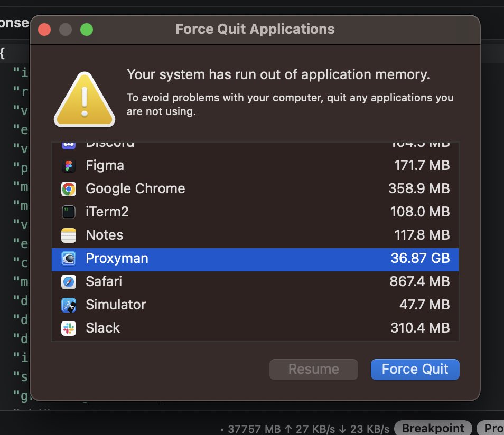This screenshot has height=435, width=504.
Task: Click the 23 KB/s download speed indicator
Action: pyautogui.click(x=364, y=429)
